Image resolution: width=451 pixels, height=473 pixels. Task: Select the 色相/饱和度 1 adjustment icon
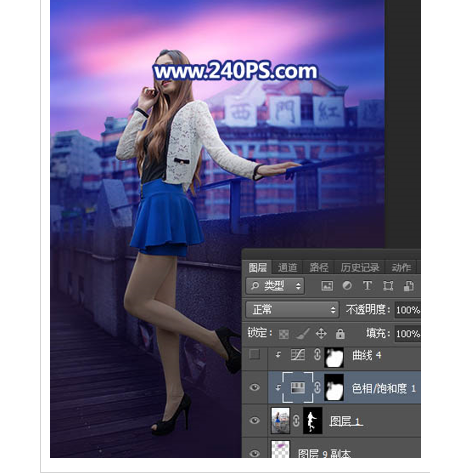pos(298,388)
